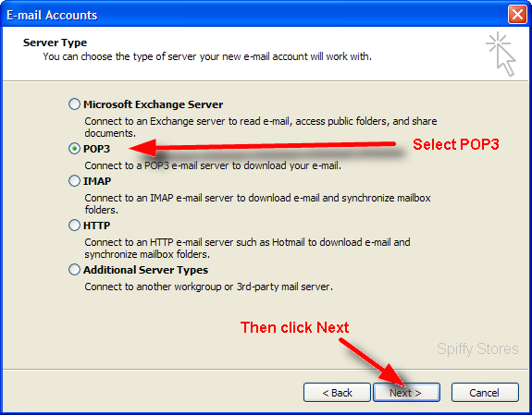The image size is (532, 415).
Task: Click the E-mail Accounts title bar
Action: coord(254,15)
